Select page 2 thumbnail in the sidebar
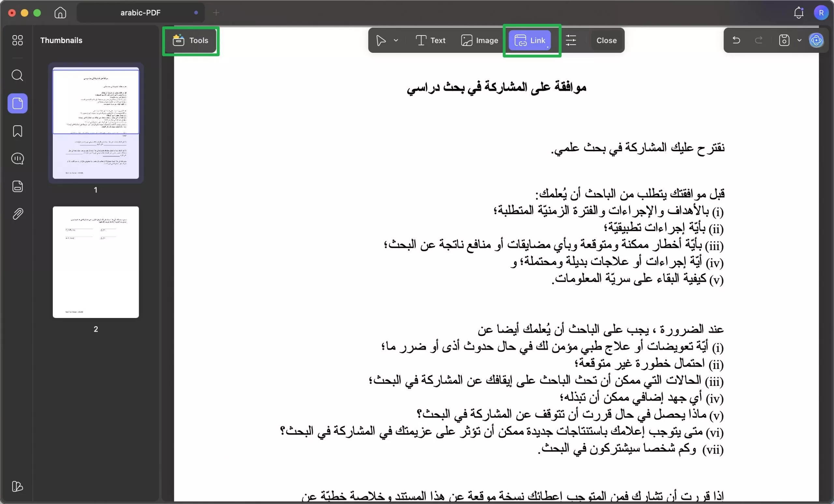 coord(95,262)
